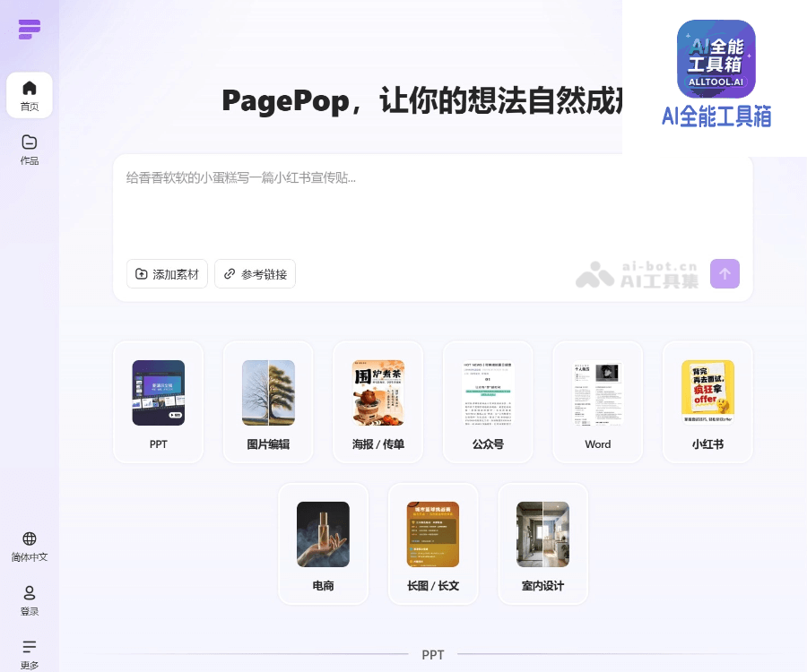Open the 首页 home tab in sidebar
The height and width of the screenshot is (672, 807).
(x=30, y=95)
